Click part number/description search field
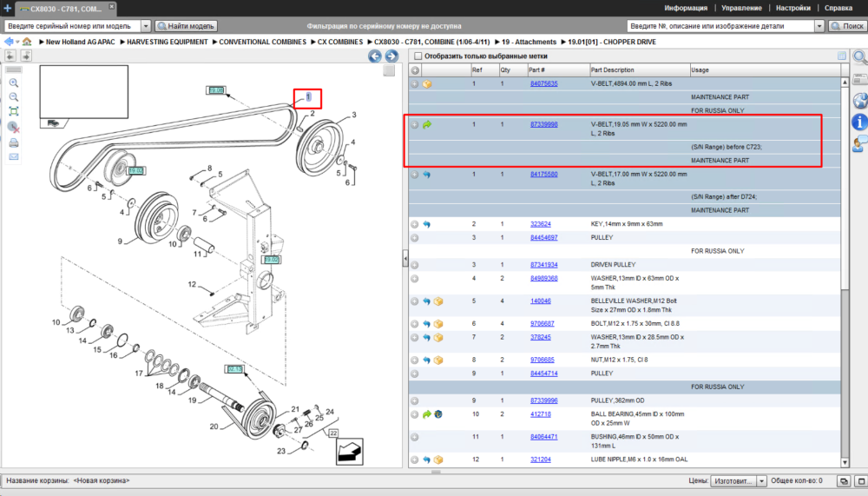The height and width of the screenshot is (496, 868). tap(720, 26)
